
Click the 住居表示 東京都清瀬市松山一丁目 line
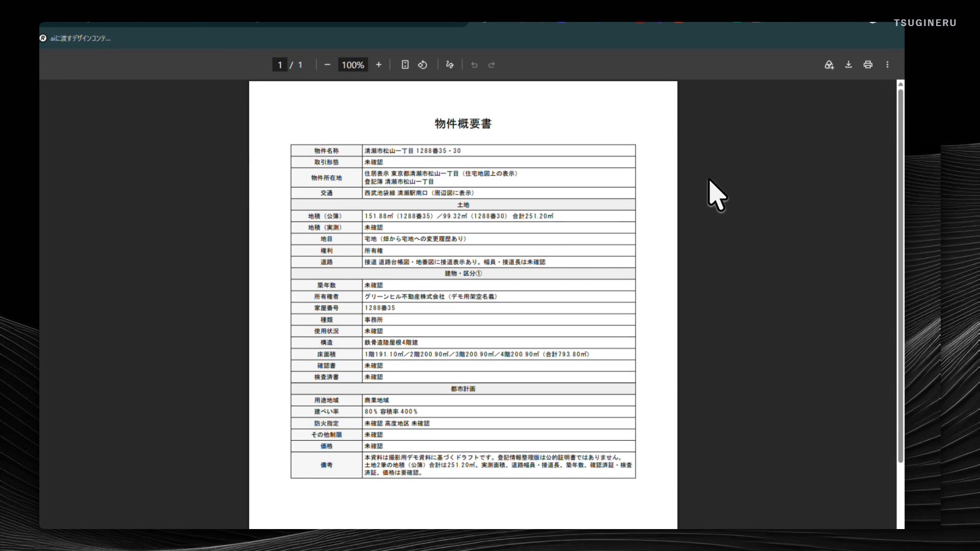click(x=411, y=173)
